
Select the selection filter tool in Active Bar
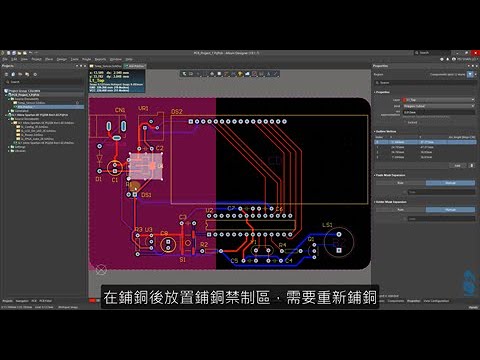tap(184, 74)
